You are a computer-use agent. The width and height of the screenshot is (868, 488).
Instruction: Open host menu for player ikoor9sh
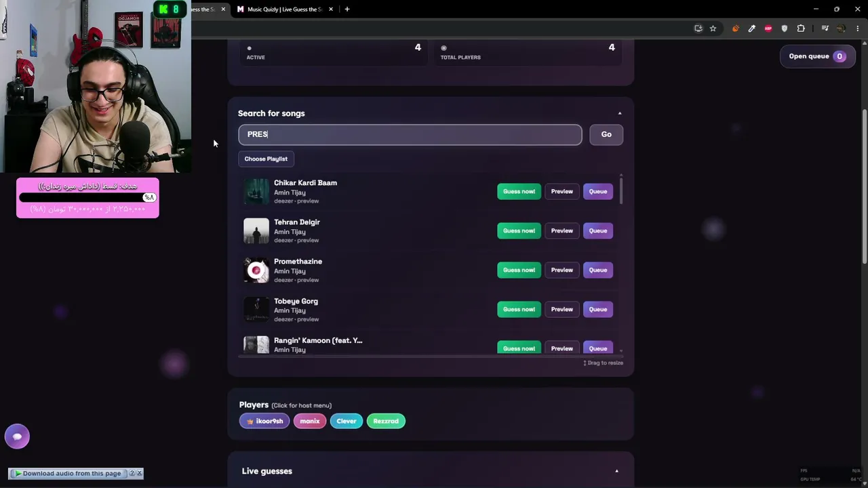[264, 421]
